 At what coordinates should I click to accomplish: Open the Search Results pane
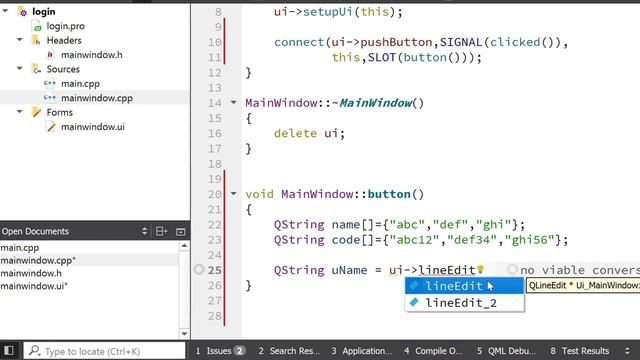[x=289, y=351]
